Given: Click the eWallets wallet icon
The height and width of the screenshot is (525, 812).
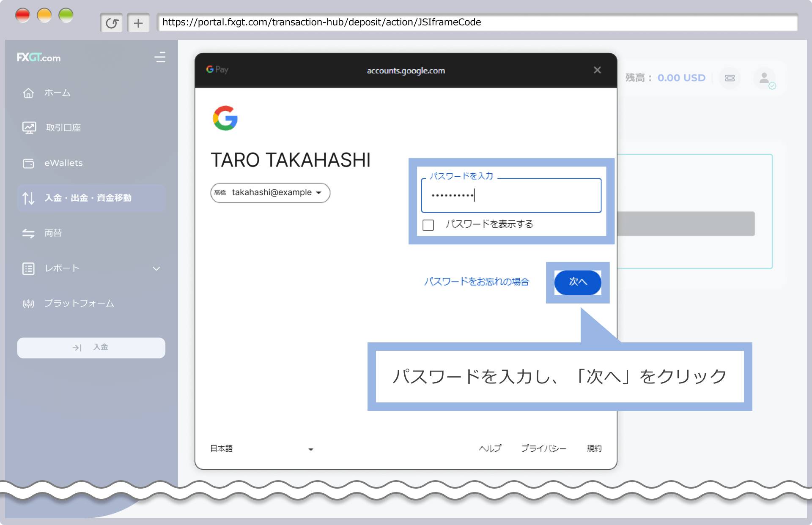Looking at the screenshot, I should tap(28, 163).
